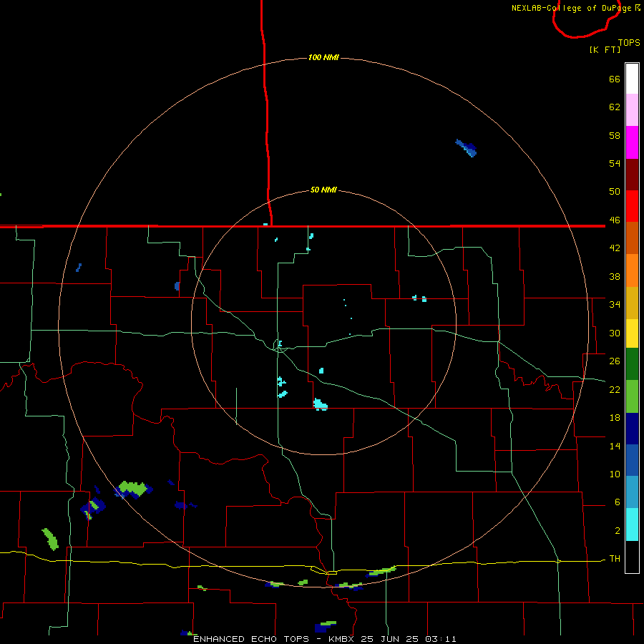The image size is (644, 644).
Task: Click the 50 NMI range ring label
Action: (323, 190)
